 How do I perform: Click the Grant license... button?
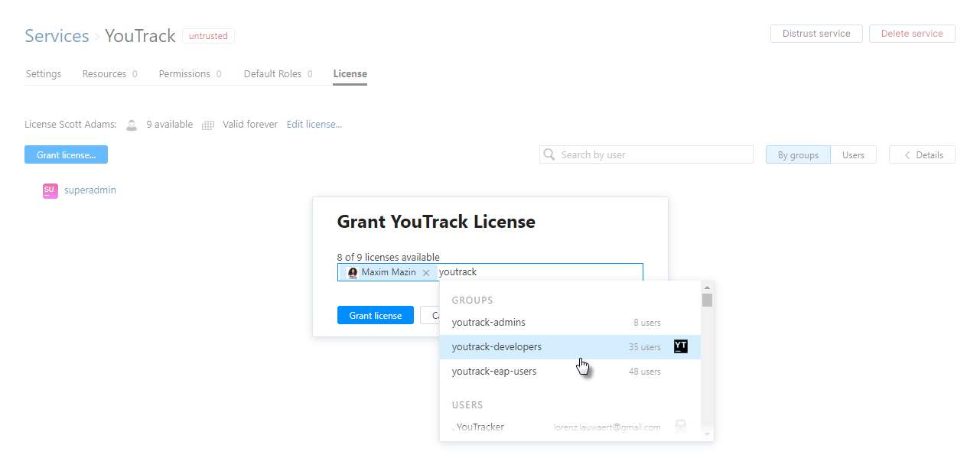66,154
